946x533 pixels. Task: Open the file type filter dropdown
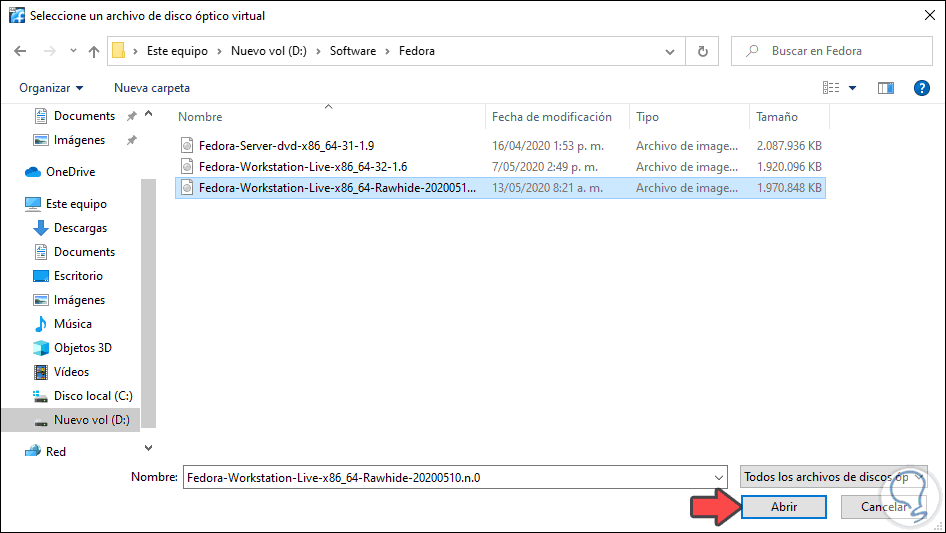pyautogui.click(x=834, y=477)
